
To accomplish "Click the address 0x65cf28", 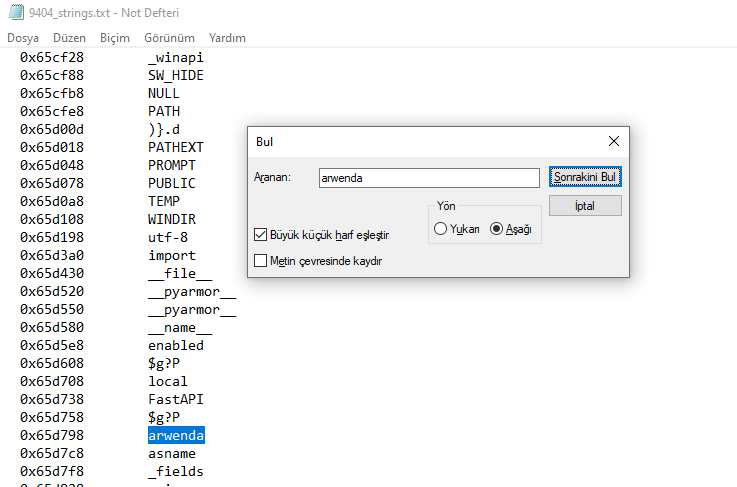I will pyautogui.click(x=52, y=57).
